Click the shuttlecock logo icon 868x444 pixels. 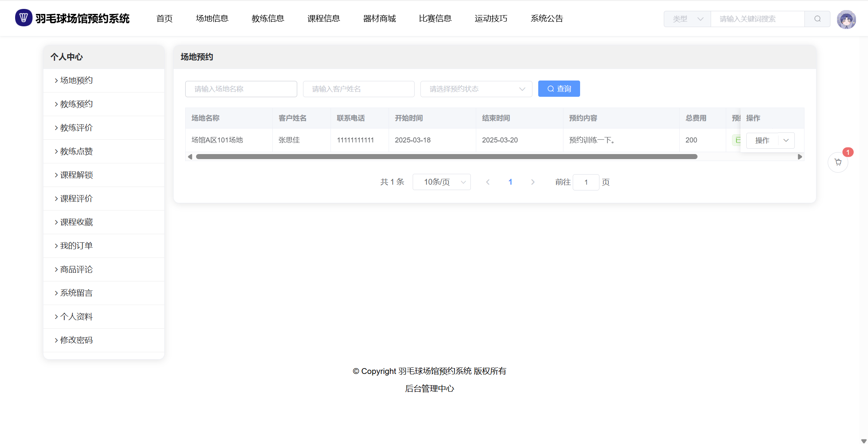[x=23, y=18]
